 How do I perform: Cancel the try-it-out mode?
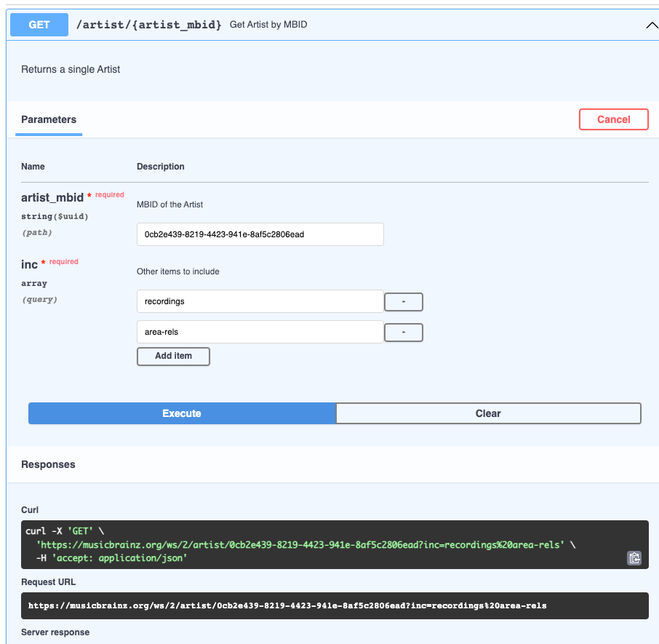click(614, 119)
